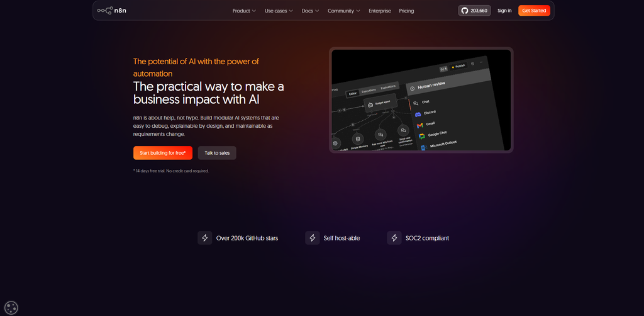Click the 0 / 4 counter in preview
This screenshot has height=316, width=644.
(443, 69)
